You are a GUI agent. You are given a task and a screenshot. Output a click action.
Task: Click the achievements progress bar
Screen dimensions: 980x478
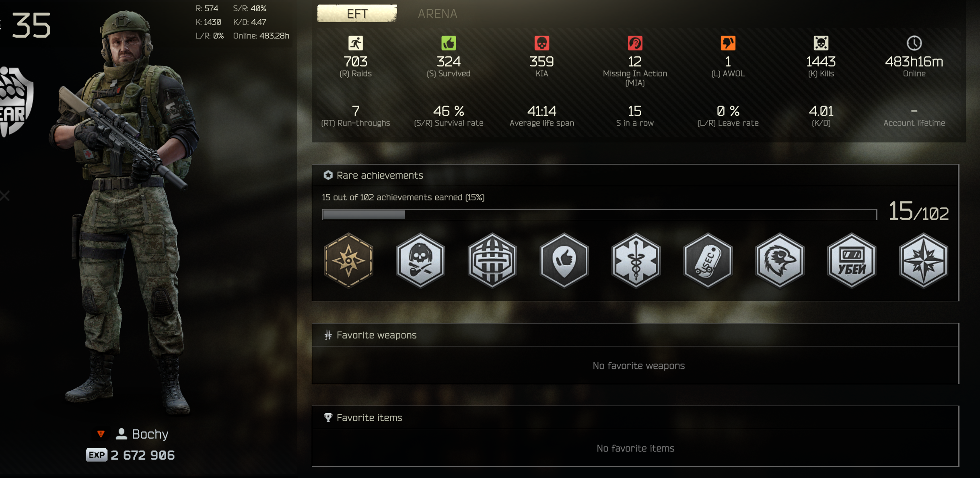tap(599, 214)
